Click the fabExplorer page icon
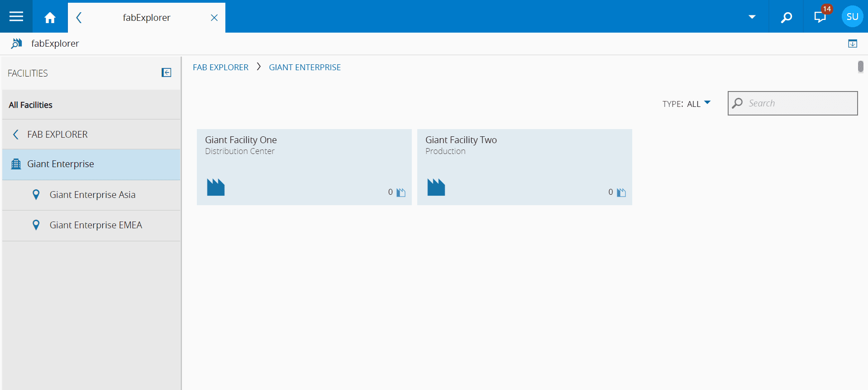Image resolution: width=868 pixels, height=390 pixels. 16,43
